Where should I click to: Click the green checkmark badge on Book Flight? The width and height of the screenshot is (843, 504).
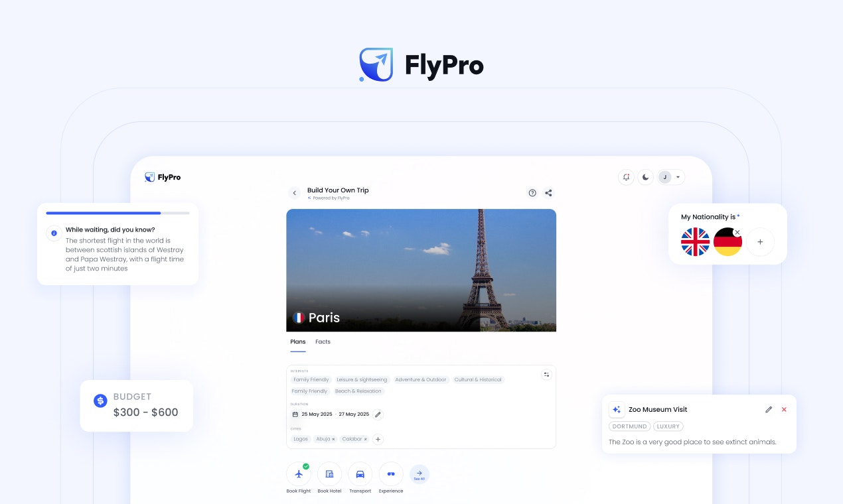(306, 466)
